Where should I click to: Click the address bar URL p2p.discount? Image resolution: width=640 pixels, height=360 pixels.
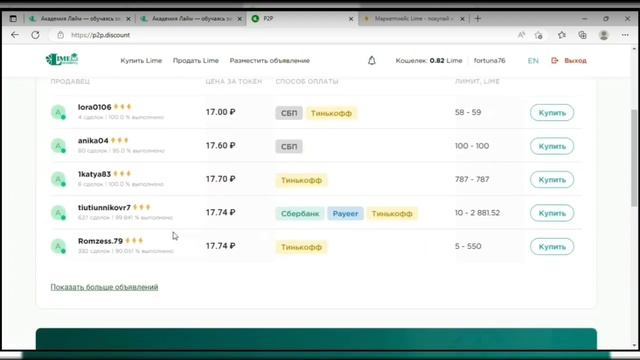[100, 35]
